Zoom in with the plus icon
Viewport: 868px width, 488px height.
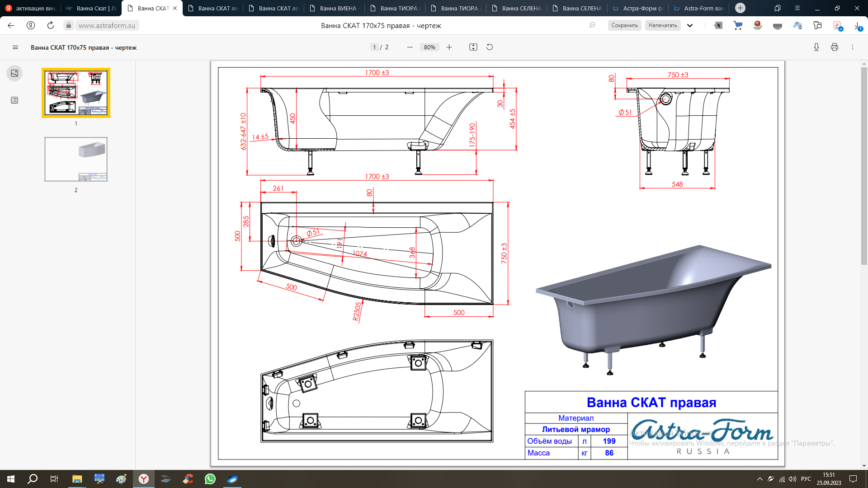(449, 47)
